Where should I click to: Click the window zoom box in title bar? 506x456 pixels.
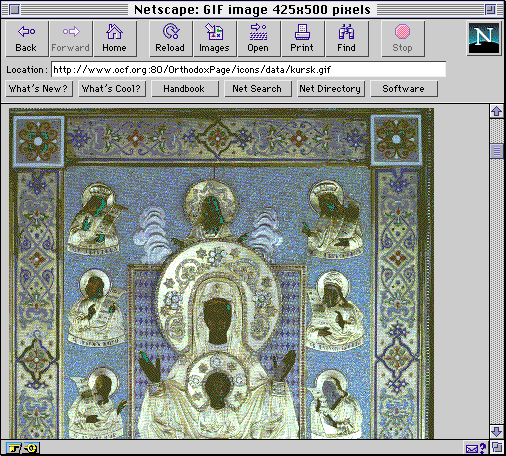click(490, 10)
